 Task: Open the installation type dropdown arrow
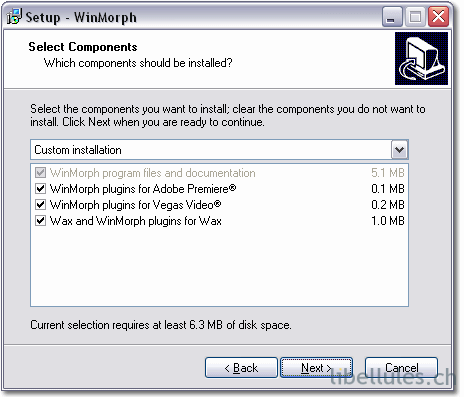coord(399,150)
